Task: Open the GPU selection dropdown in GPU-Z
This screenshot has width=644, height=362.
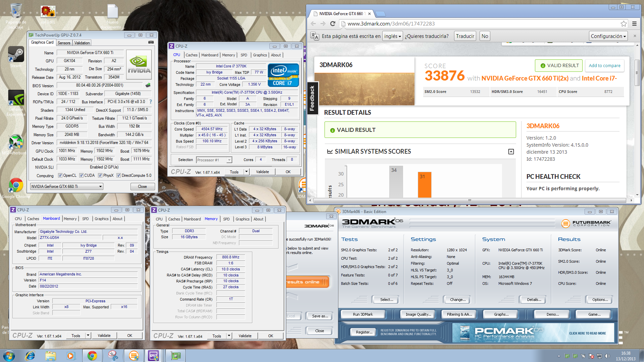Action: pyautogui.click(x=66, y=187)
